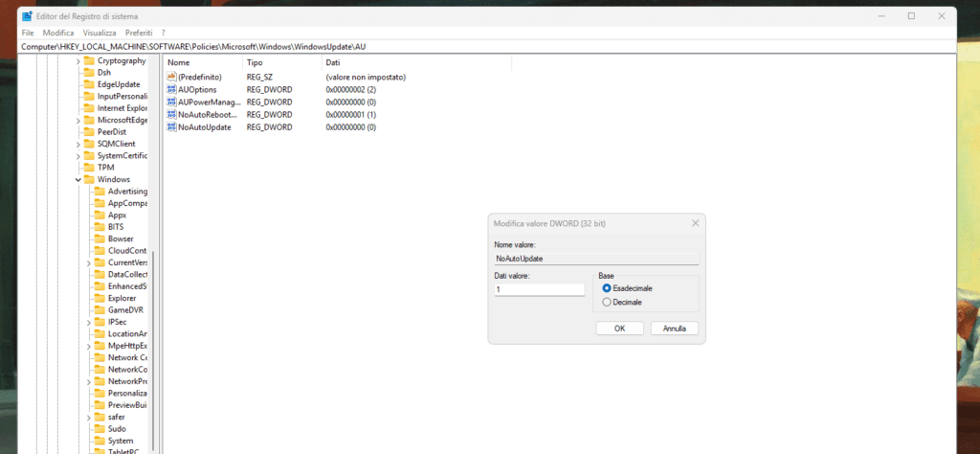Click the Dati valore input field
This screenshot has width=980, height=454.
click(539, 289)
